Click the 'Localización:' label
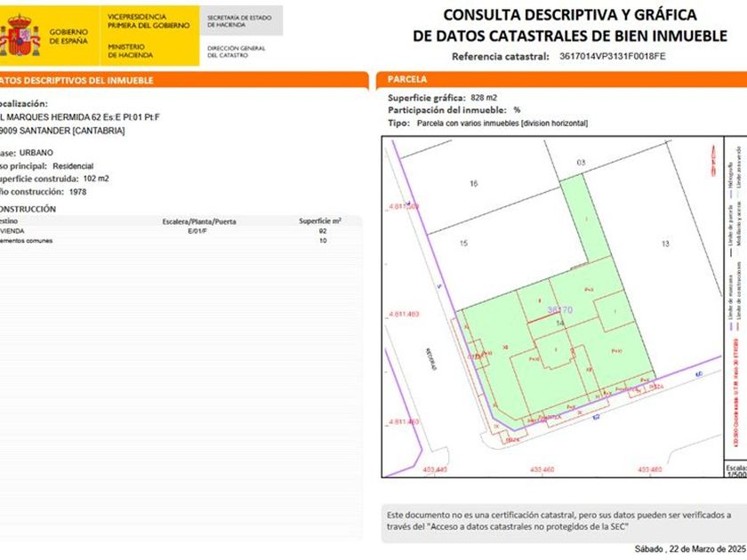Image resolution: width=747 pixels, height=560 pixels. [23, 103]
